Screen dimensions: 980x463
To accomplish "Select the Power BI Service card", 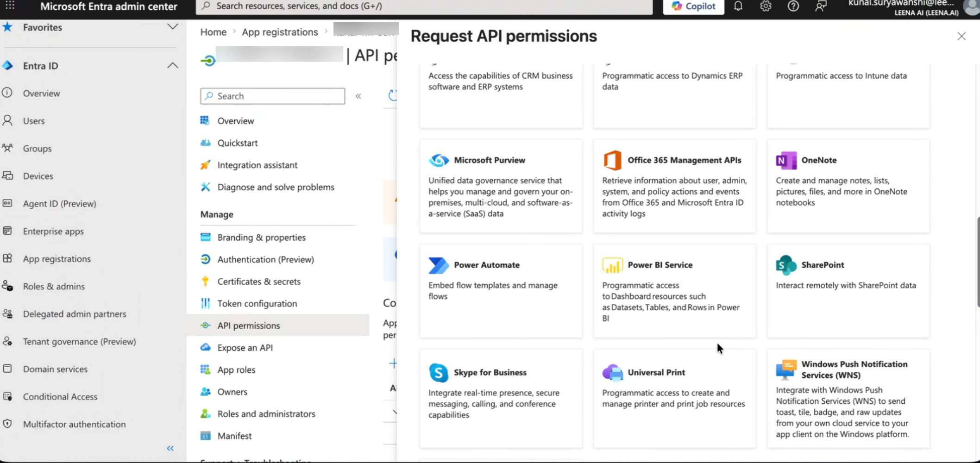I will click(x=674, y=291).
